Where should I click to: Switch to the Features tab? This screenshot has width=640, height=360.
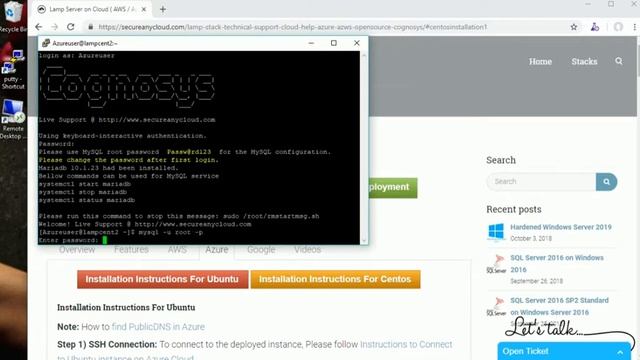pos(131,249)
